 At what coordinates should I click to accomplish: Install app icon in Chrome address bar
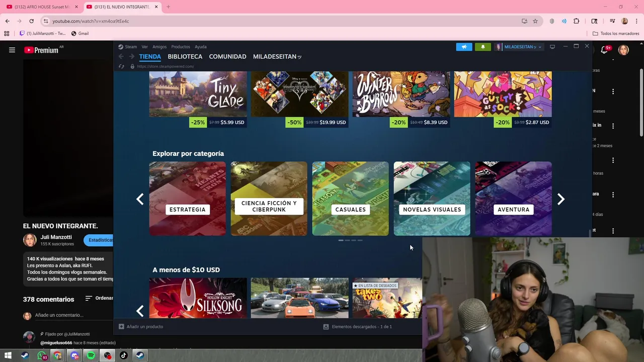click(524, 21)
